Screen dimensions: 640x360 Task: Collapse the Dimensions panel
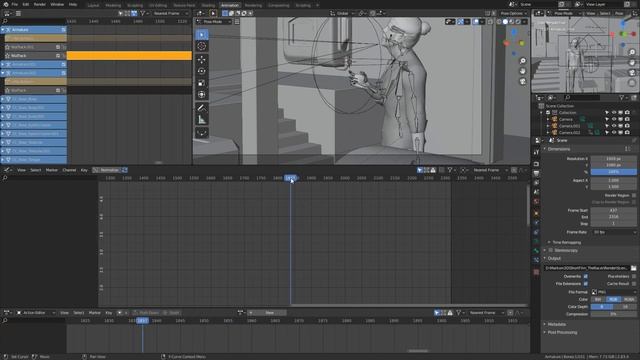click(558, 149)
